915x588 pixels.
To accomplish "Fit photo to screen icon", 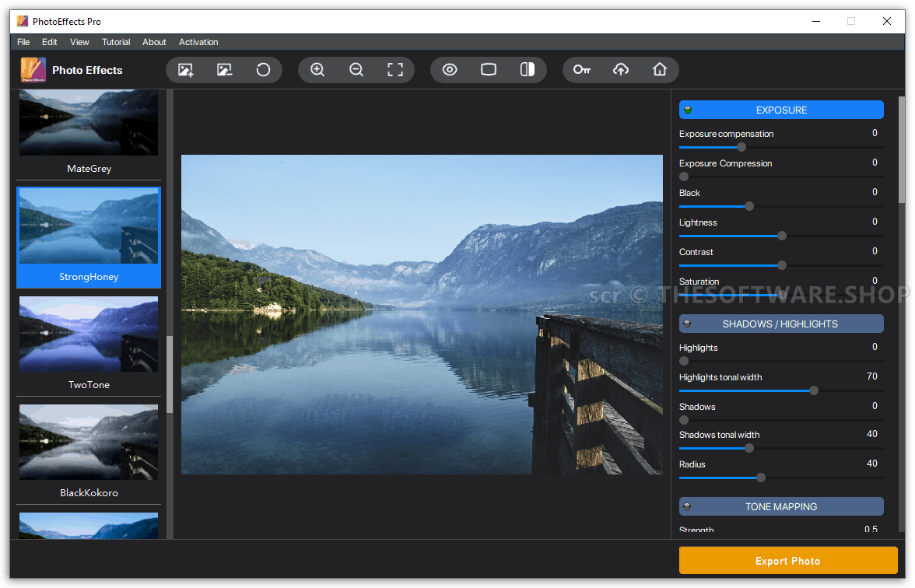I will [x=395, y=70].
